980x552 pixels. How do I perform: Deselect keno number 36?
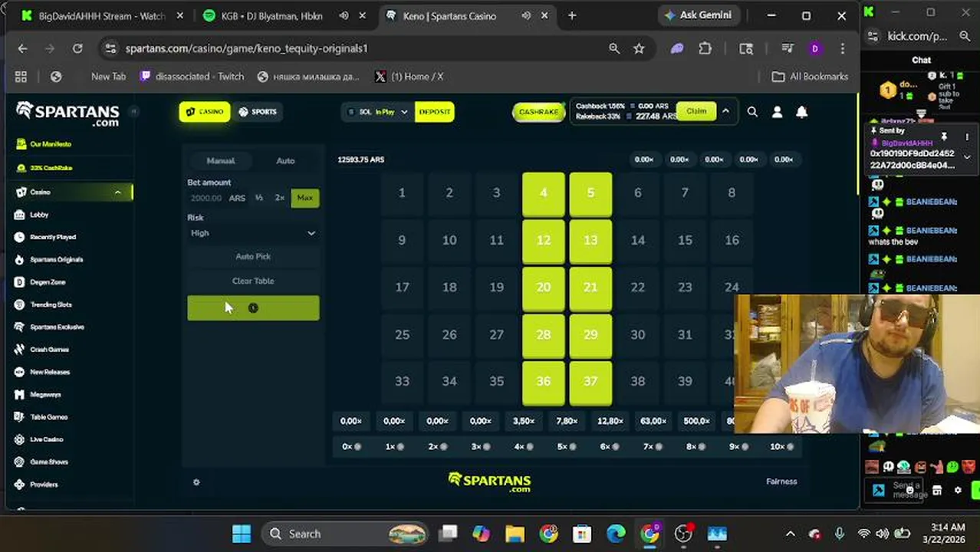544,382
